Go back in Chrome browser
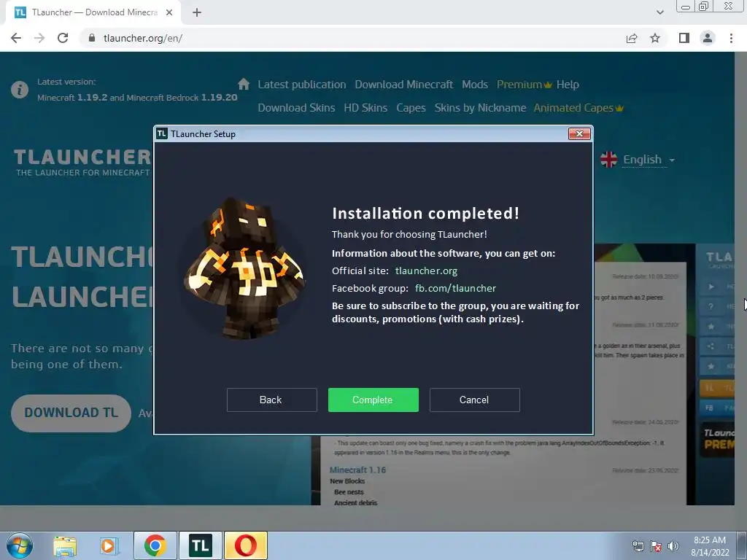The image size is (747, 560). (x=16, y=38)
